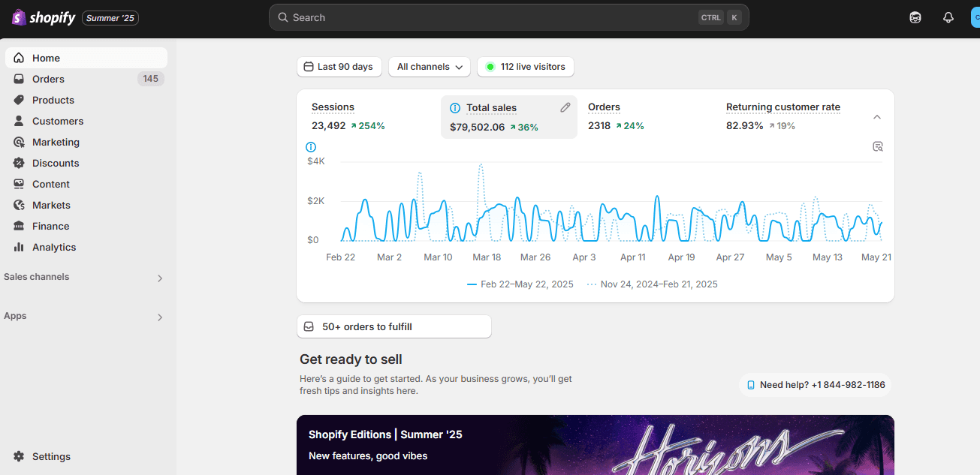The height and width of the screenshot is (475, 980).
Task: Click the Discounts percent badge icon
Action: [19, 163]
